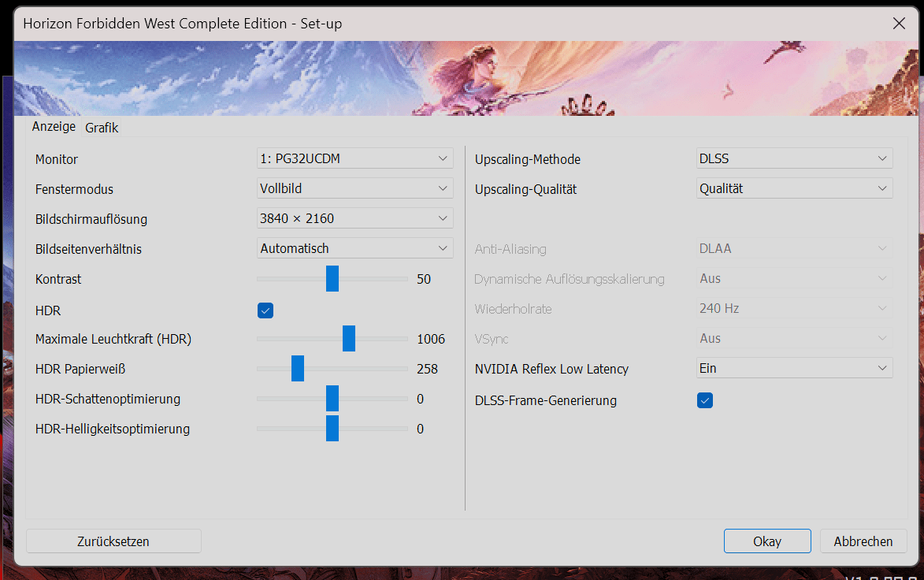
Task: Click the Upscaling-Methode label
Action: [x=528, y=159]
